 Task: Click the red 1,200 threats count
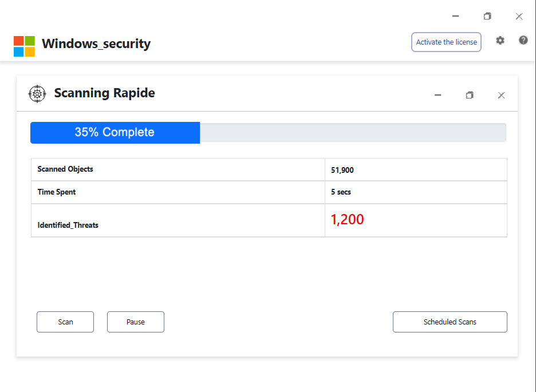click(348, 219)
